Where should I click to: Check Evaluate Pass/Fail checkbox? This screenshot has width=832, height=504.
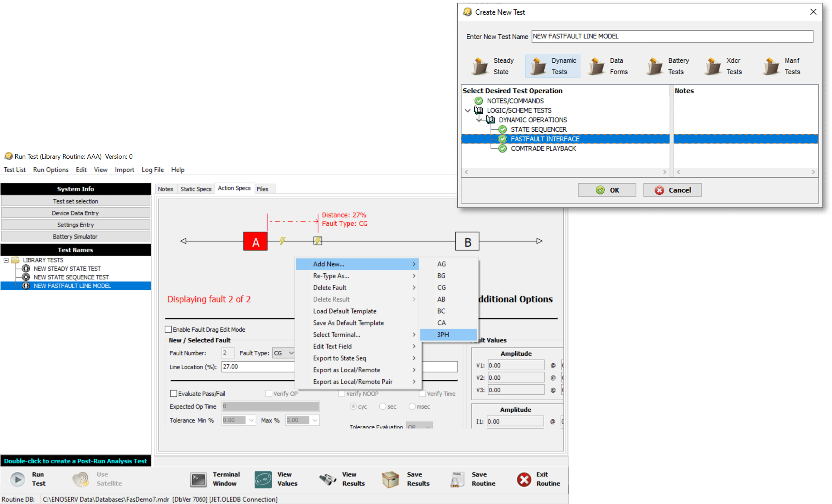click(173, 393)
